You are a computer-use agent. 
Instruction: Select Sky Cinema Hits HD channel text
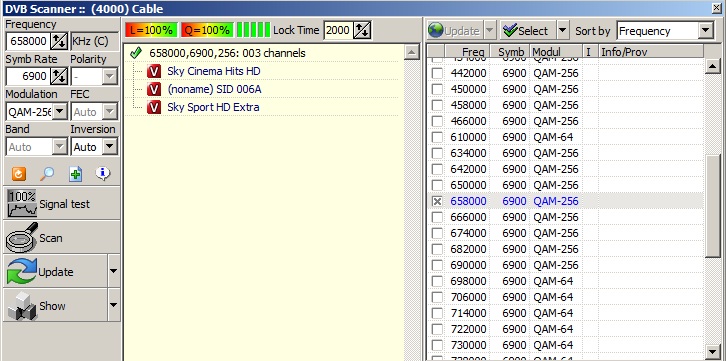pyautogui.click(x=214, y=71)
